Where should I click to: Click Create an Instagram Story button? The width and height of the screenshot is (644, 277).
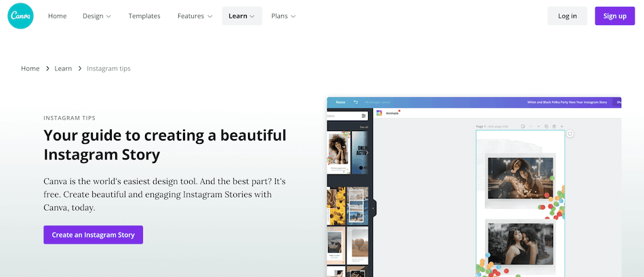tap(94, 235)
